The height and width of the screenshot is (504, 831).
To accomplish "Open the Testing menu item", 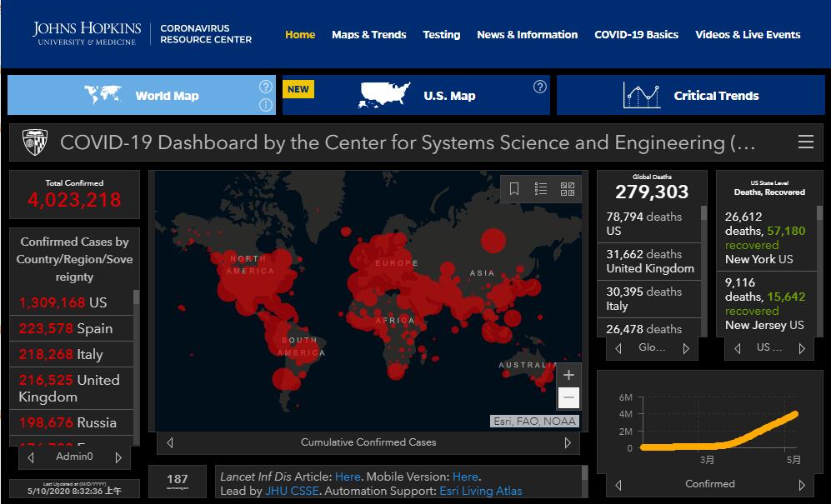I will pos(441,35).
